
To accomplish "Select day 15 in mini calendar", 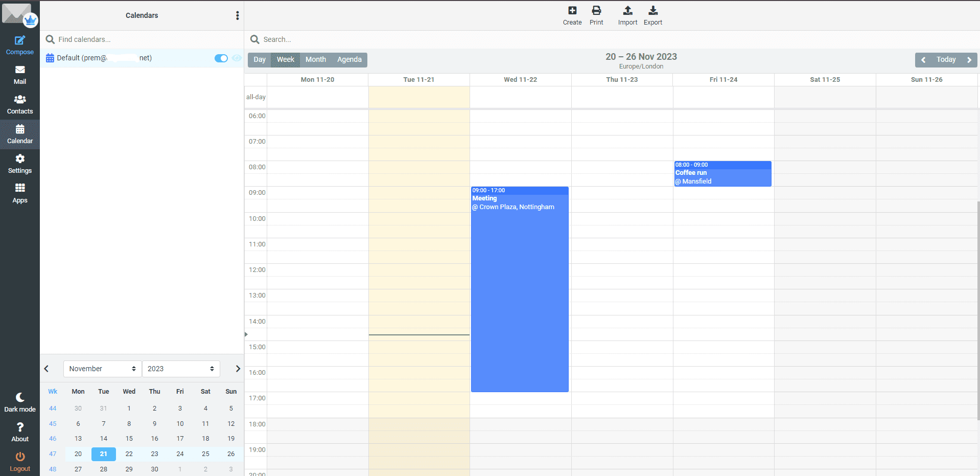I will tap(129, 439).
